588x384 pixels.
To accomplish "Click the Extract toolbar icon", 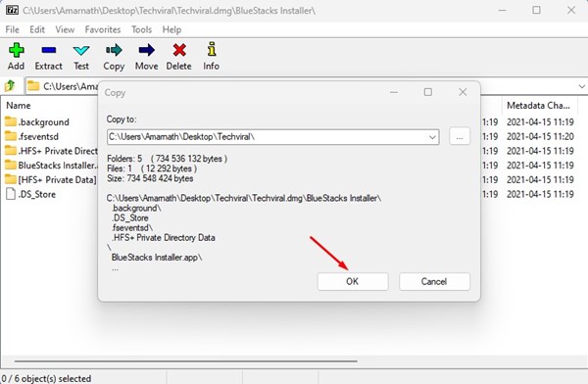I will point(49,50).
